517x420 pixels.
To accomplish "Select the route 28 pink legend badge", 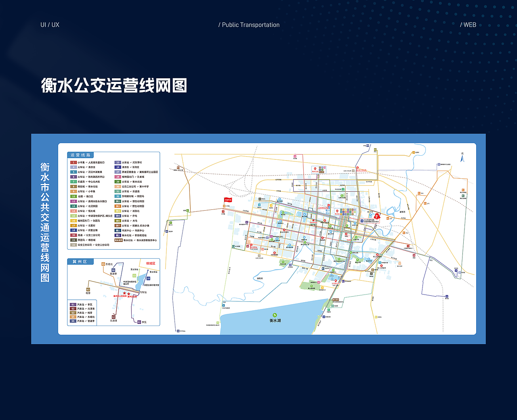I will [x=118, y=177].
